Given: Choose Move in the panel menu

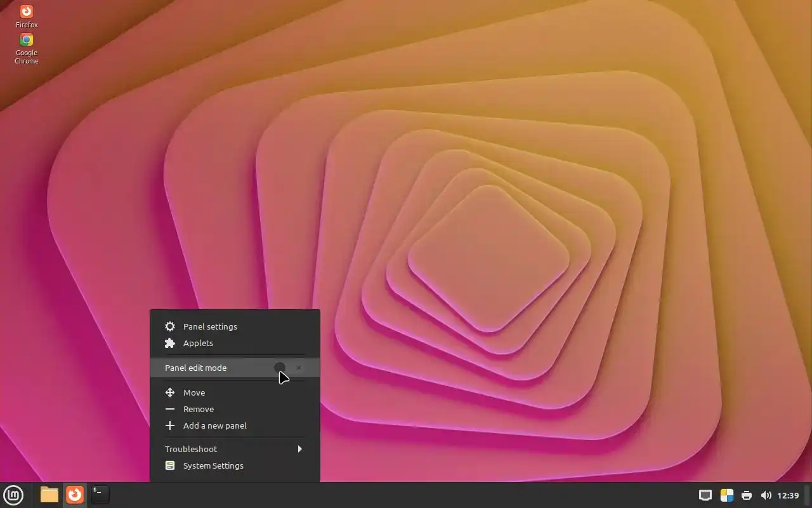Looking at the screenshot, I should pyautogui.click(x=235, y=392).
